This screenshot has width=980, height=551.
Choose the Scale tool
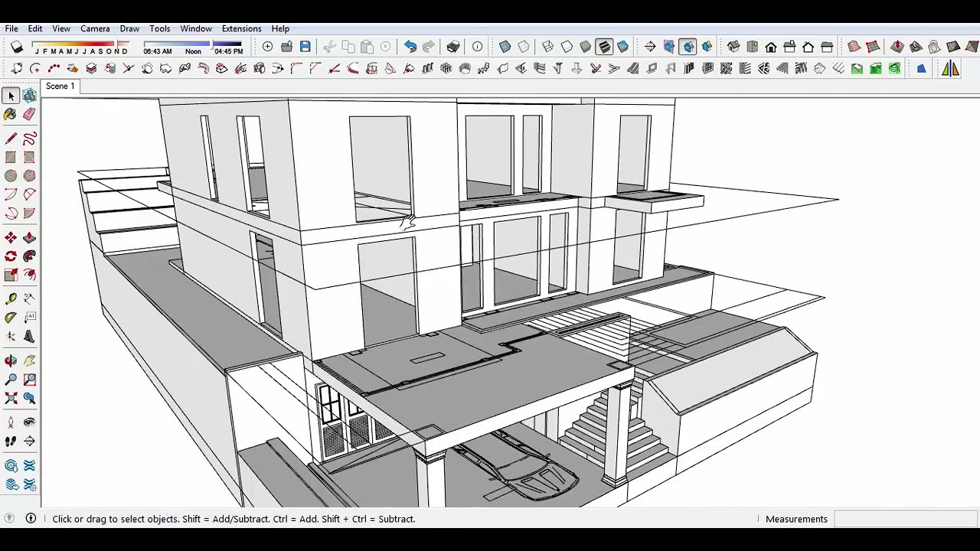click(11, 275)
